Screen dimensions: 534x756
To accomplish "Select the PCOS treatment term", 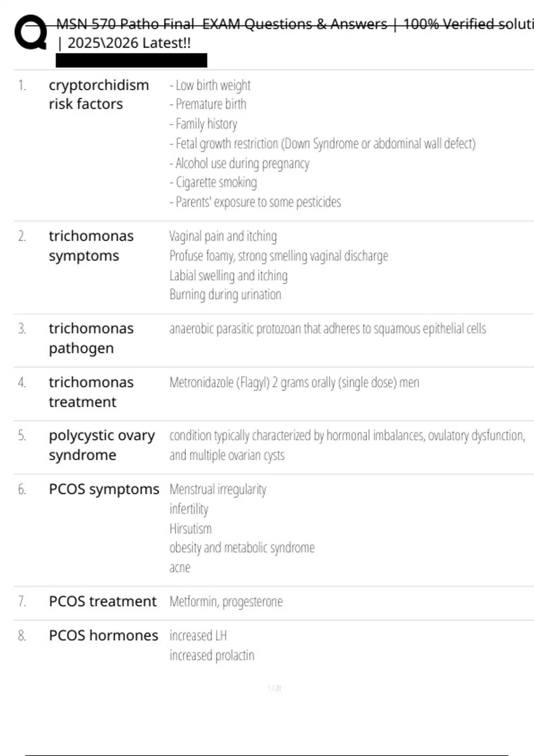I will pyautogui.click(x=103, y=601).
